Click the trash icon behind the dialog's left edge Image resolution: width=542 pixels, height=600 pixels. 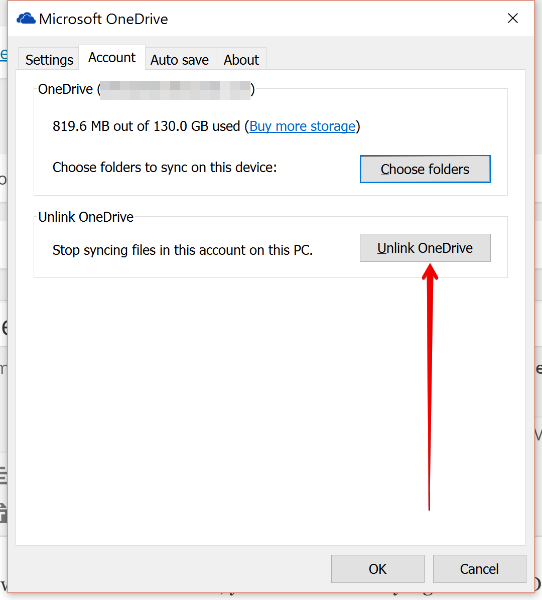pos(3,514)
